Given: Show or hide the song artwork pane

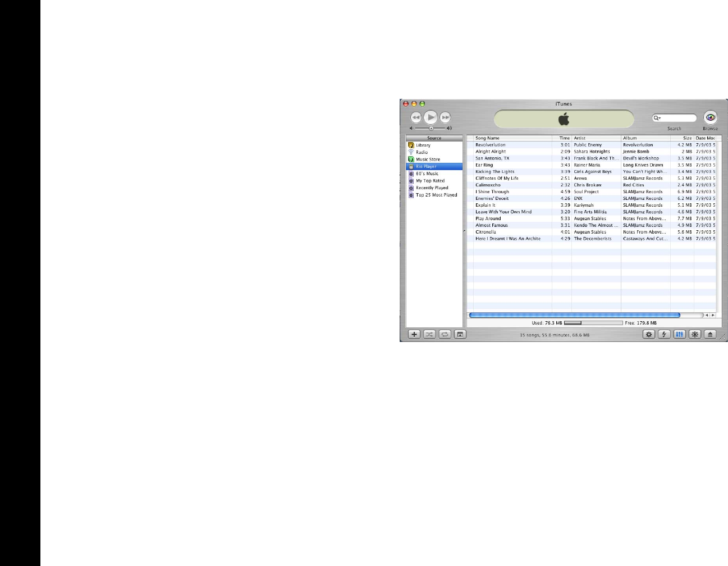Looking at the screenshot, I should [x=460, y=335].
